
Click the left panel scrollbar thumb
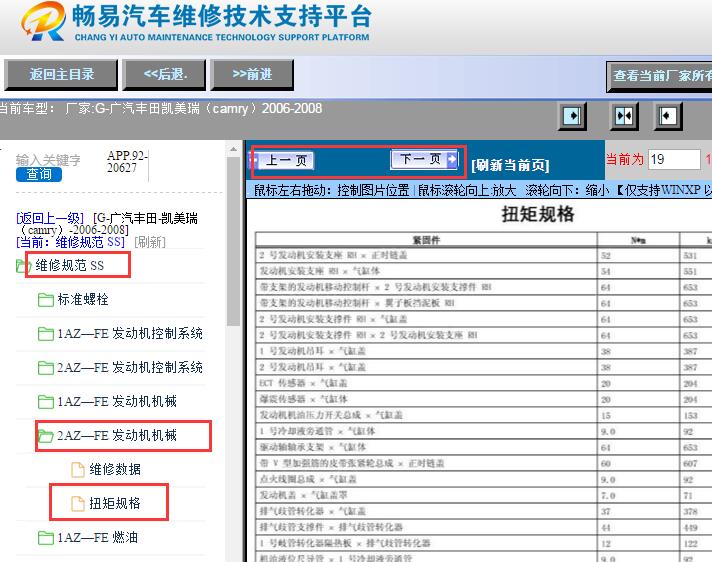click(233, 242)
